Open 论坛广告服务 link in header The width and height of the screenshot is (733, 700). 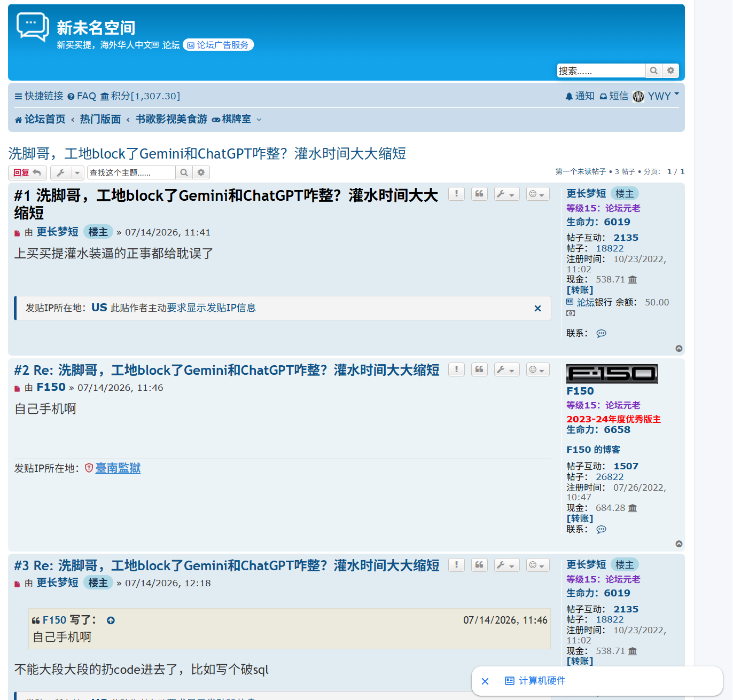pos(218,45)
